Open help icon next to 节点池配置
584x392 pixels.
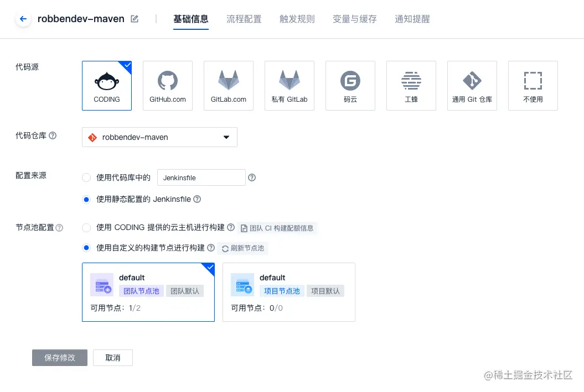click(x=59, y=228)
